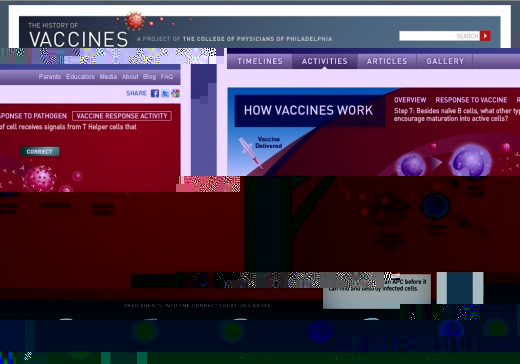This screenshot has width=520, height=364.
Task: Open the Parents link
Action: 50,77
